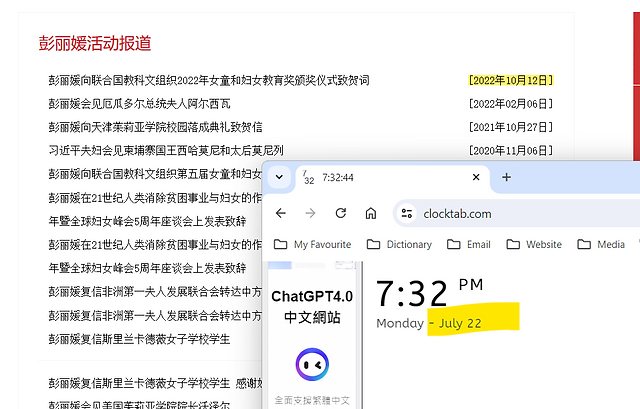640x409 pixels.
Task: Click the ChatGPT4.0 中文網站 ad title
Action: point(312,307)
